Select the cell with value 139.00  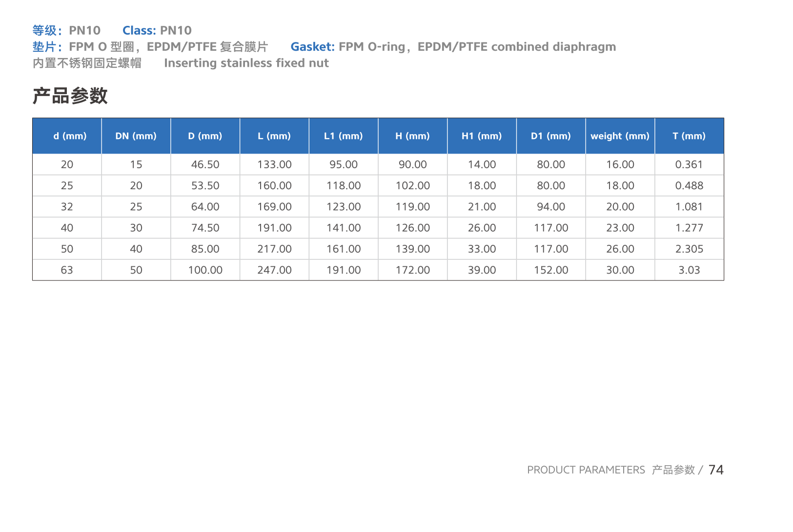point(413,249)
